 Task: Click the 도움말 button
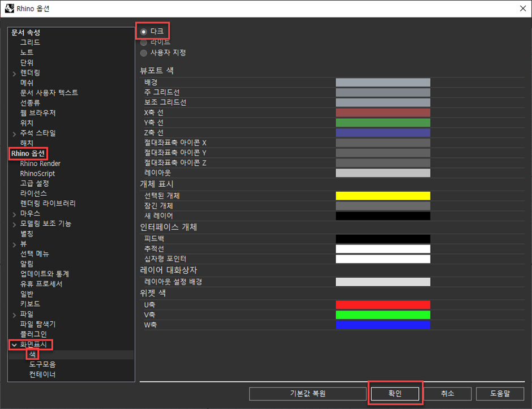click(500, 393)
